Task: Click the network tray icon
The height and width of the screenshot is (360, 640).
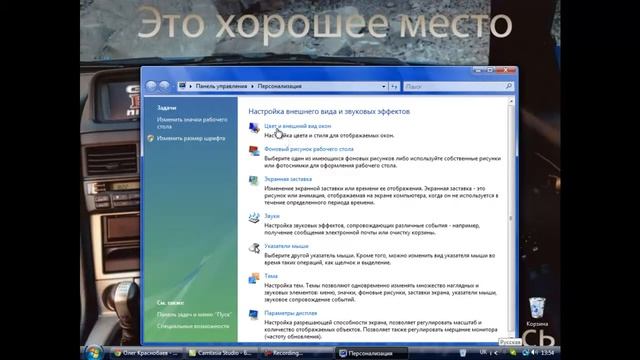Action: 526,353
